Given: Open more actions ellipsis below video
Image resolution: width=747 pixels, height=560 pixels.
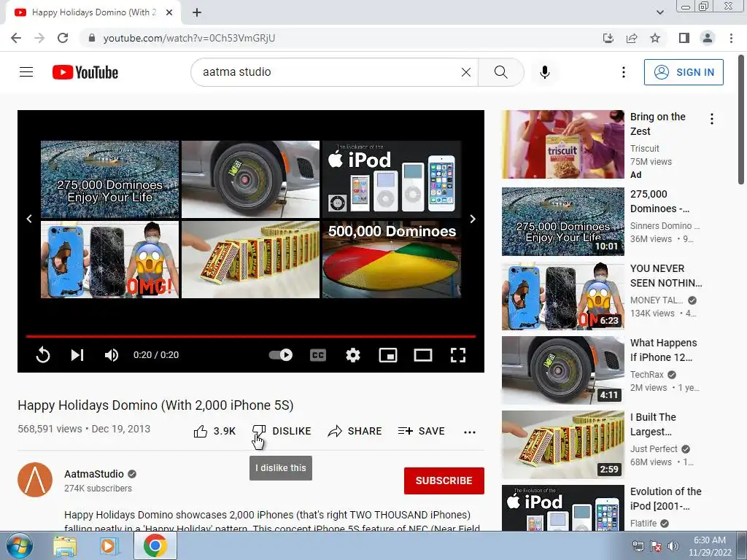Looking at the screenshot, I should coord(470,432).
